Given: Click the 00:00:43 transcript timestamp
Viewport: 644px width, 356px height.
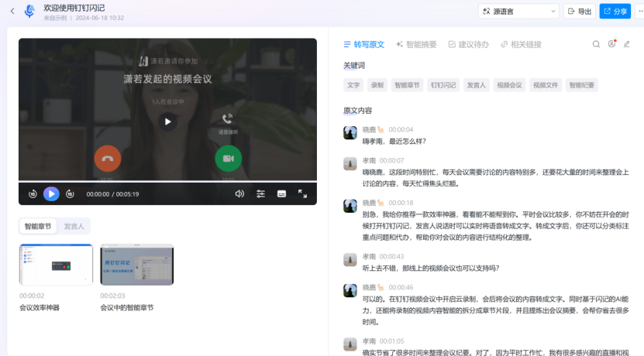Looking at the screenshot, I should [391, 256].
